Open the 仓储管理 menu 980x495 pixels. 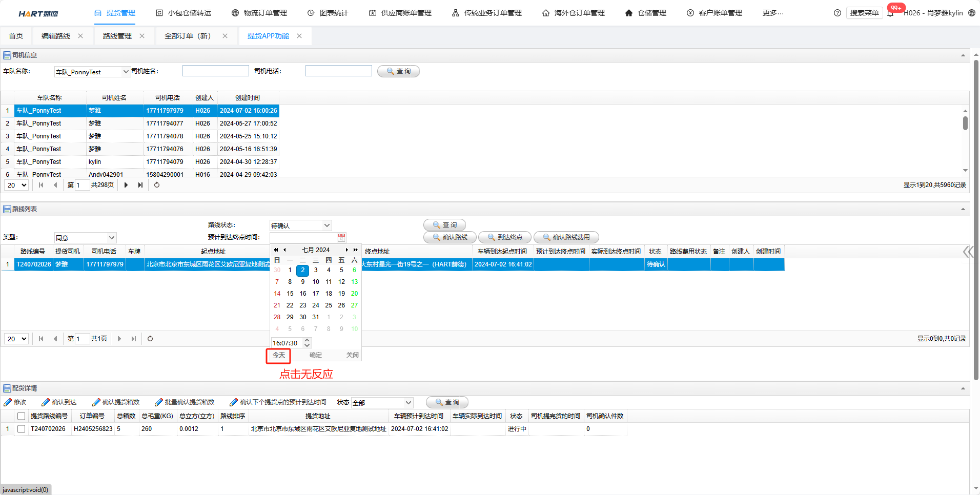coord(646,13)
